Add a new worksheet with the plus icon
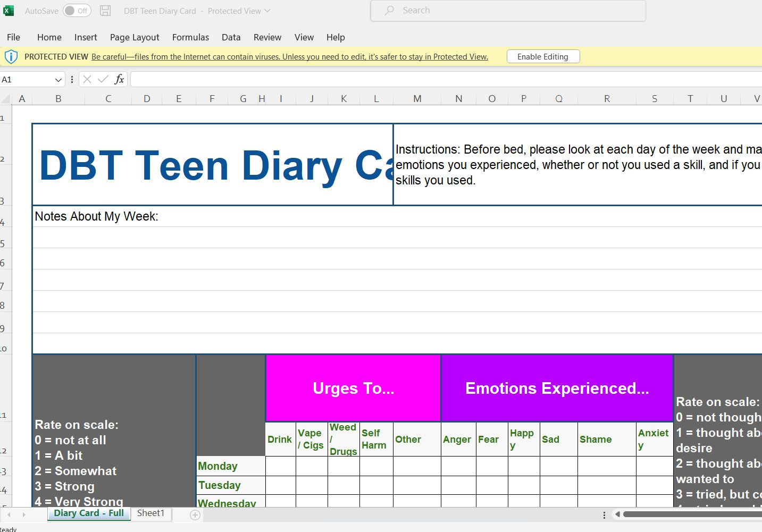 point(195,514)
